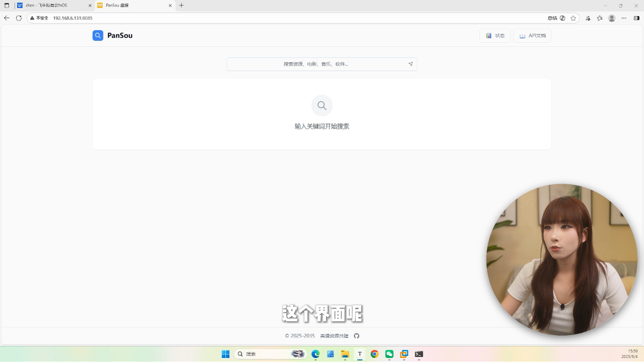Open the footer resource co-build link

(334, 336)
